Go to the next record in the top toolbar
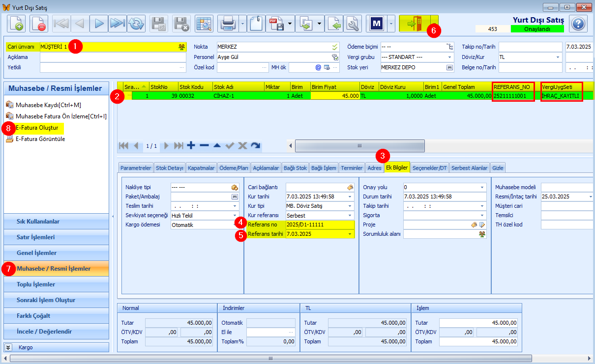The width and height of the screenshot is (595, 364). [x=99, y=23]
